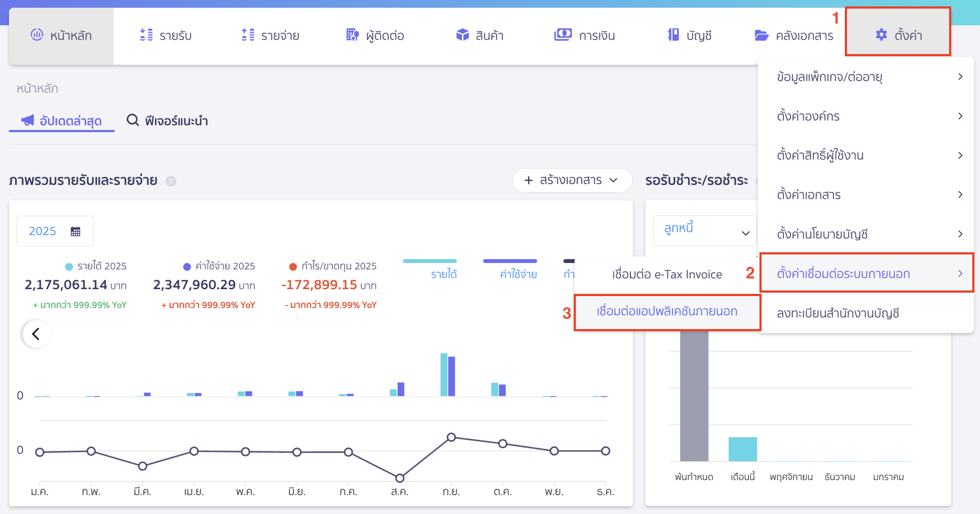Image resolution: width=980 pixels, height=514 pixels.
Task: Switch to the ฟีเจอร์แนะนำ tab
Action: [168, 121]
